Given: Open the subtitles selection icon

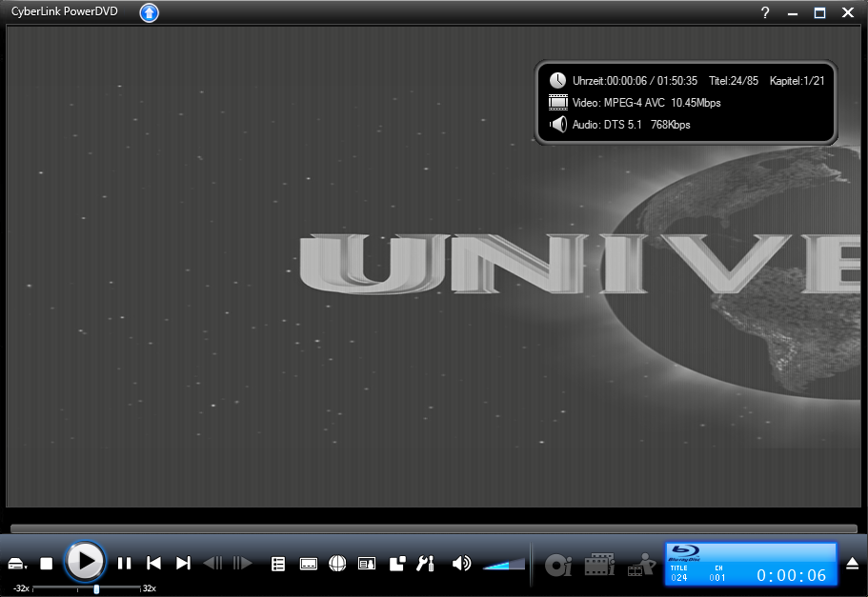Looking at the screenshot, I should [x=309, y=564].
